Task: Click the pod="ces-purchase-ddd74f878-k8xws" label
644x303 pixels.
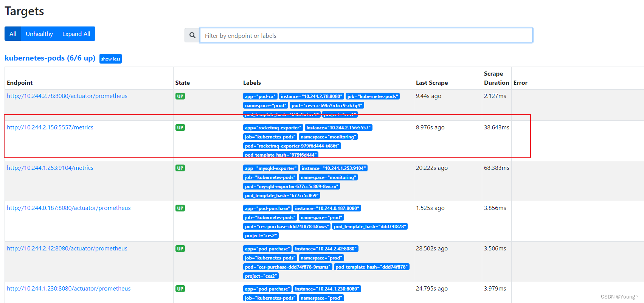Action: pos(287,227)
